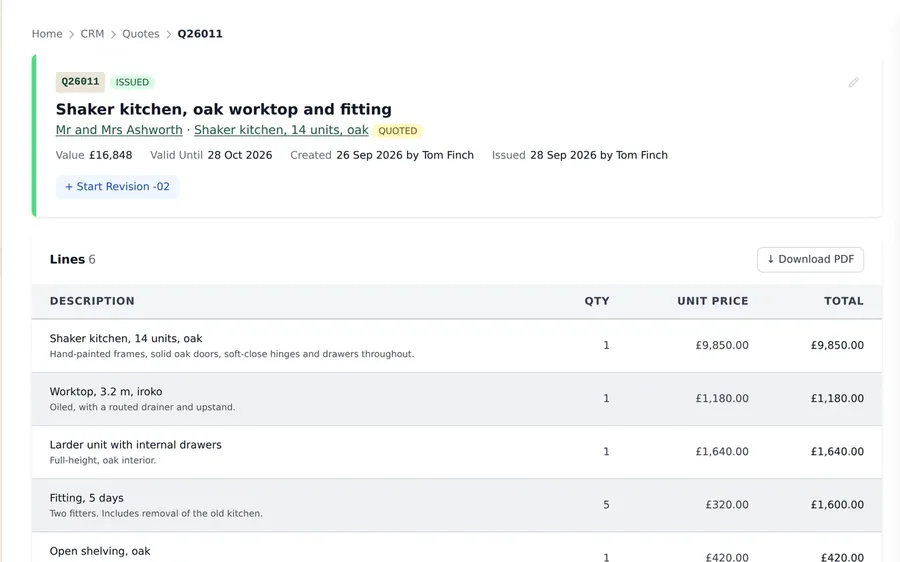The image size is (900, 562).
Task: Click the QUOTED status badge
Action: tap(398, 131)
